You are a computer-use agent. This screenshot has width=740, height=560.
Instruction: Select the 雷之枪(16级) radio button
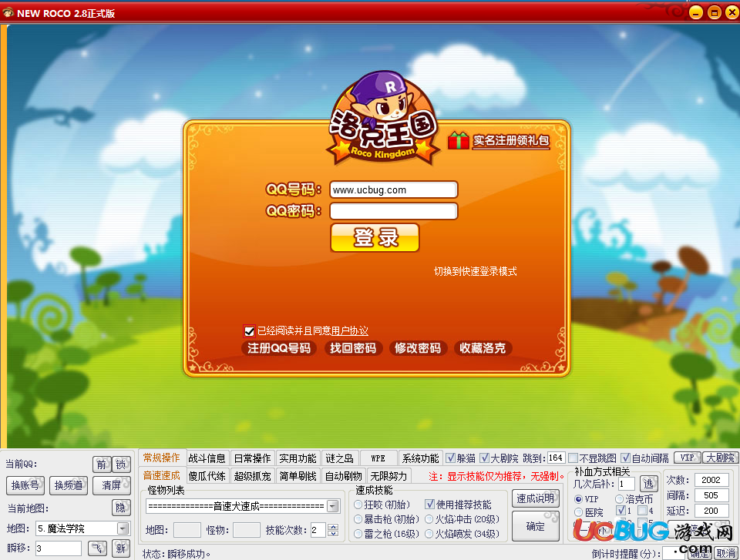pyautogui.click(x=358, y=534)
